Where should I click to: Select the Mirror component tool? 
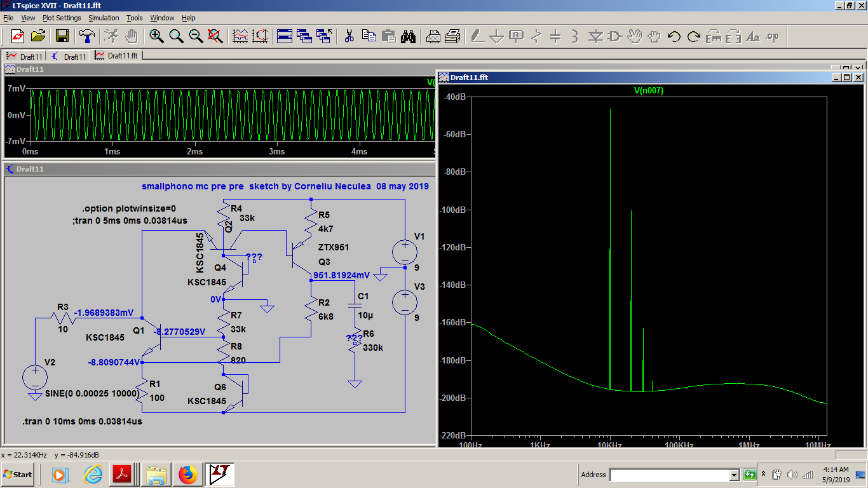point(733,36)
